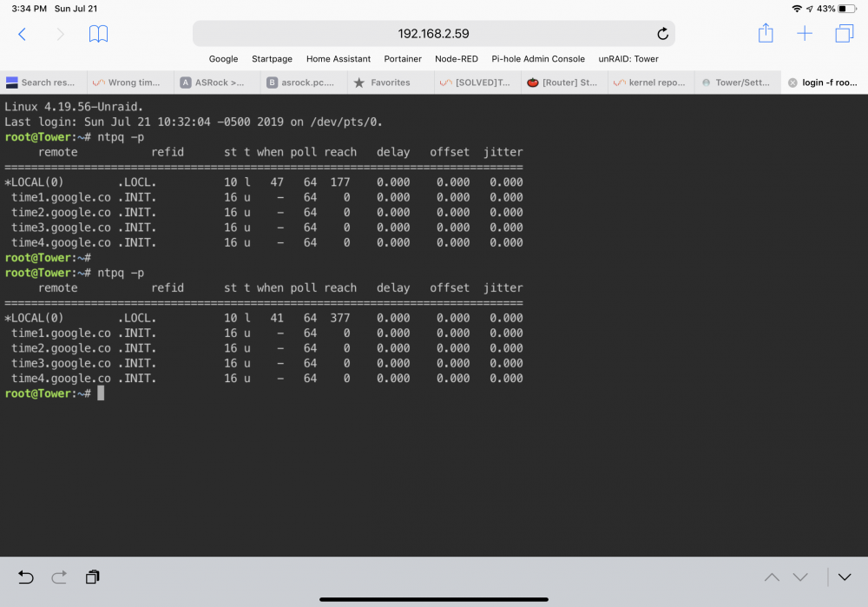This screenshot has height=607, width=868.
Task: Show all tabs overview icon
Action: click(845, 33)
